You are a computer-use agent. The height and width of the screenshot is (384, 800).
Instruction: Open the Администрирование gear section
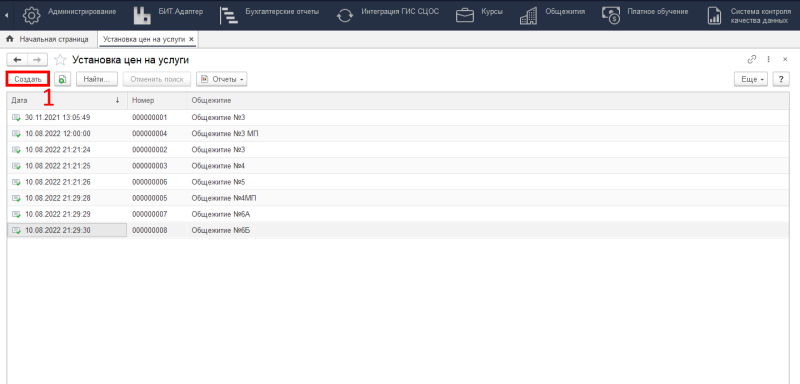click(32, 15)
